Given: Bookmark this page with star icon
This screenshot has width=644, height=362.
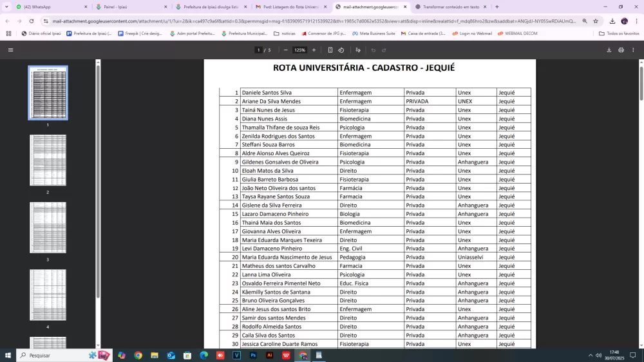Looking at the screenshot, I should (596, 21).
